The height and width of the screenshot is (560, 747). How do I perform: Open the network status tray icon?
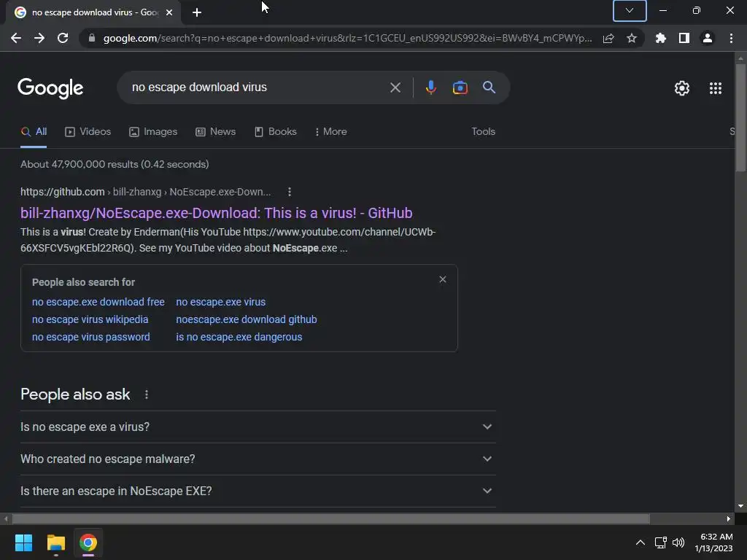point(660,542)
